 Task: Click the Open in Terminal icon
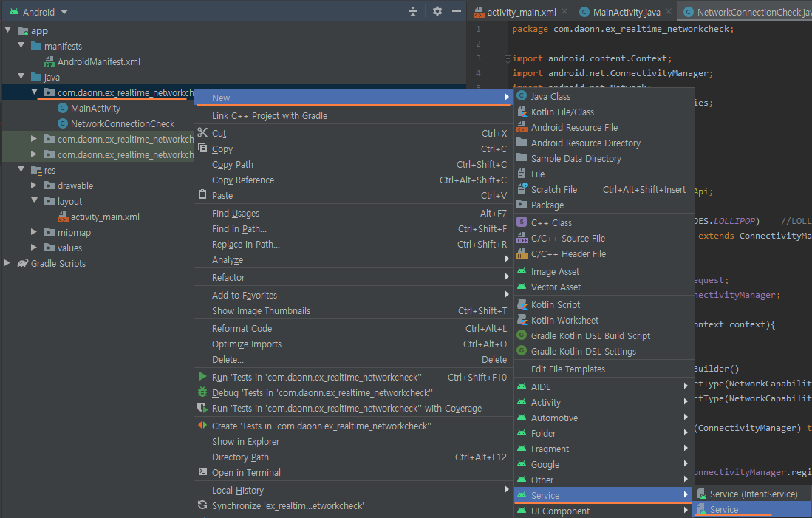tap(202, 472)
